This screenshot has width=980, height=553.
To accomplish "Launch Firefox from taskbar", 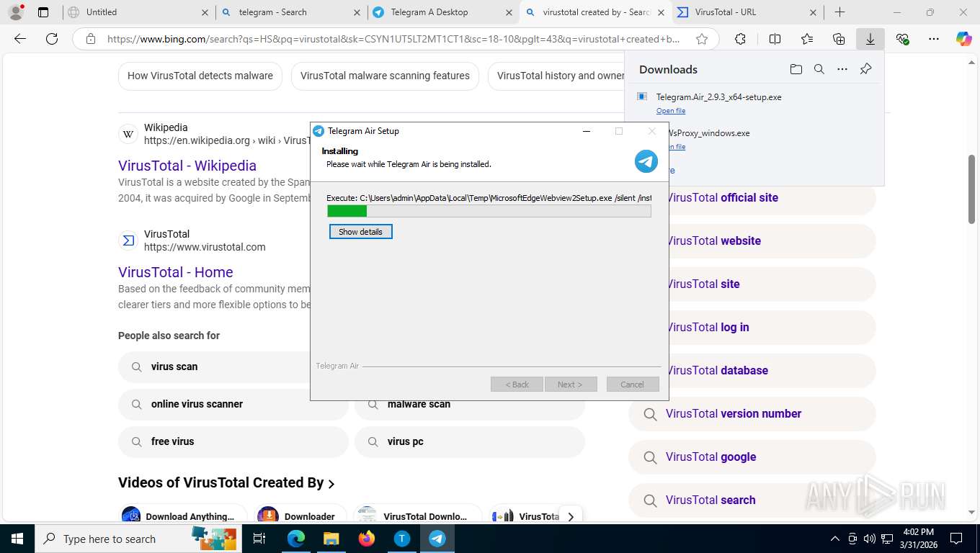I will pos(367,539).
